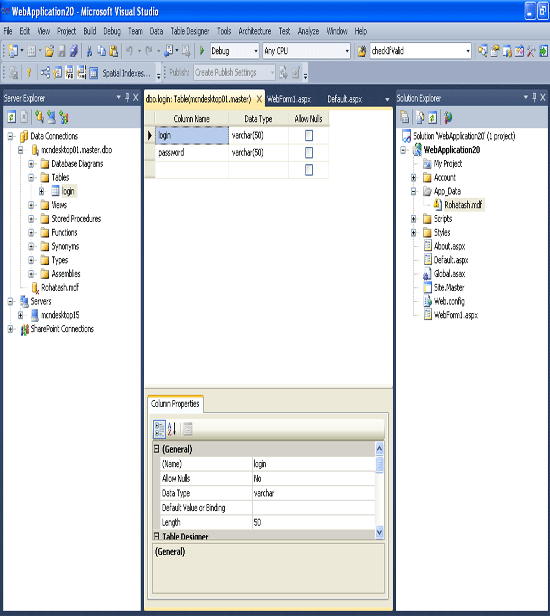The height and width of the screenshot is (616, 550).
Task: Click the Spatial Indexes... button
Action: tap(126, 73)
